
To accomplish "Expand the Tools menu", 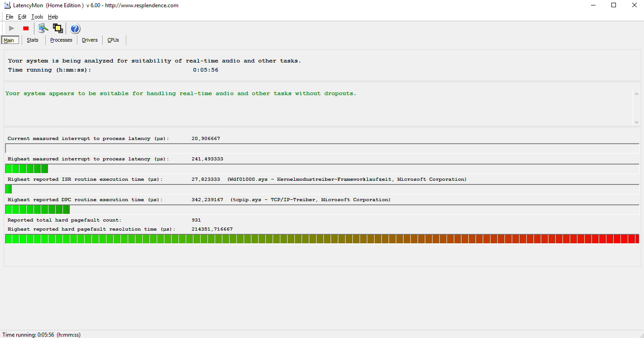I will point(37,17).
